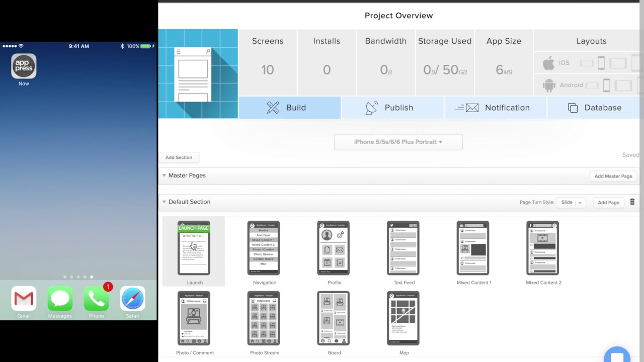This screenshot has height=362, width=644.
Task: Click the project wireframe icon image
Action: [x=198, y=74]
